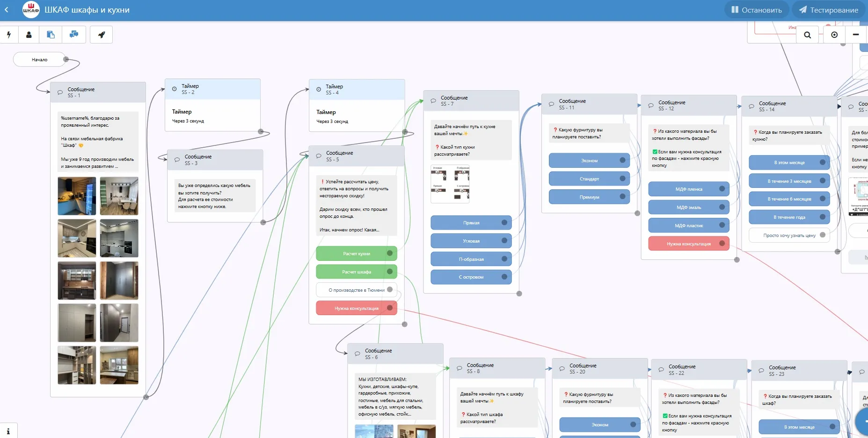Screen dimensions: 868x438
Task: Select the Угловая option in SS - 7
Action: pos(471,241)
